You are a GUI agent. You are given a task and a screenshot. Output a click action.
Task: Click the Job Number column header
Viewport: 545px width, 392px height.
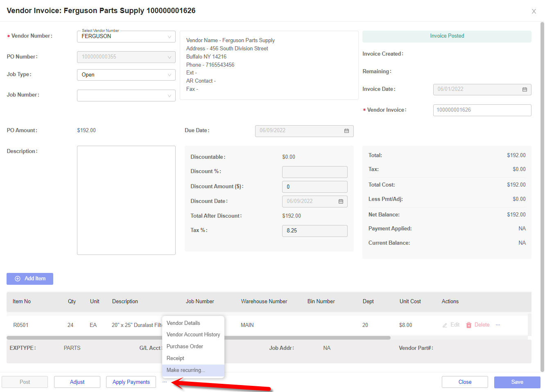(200, 302)
